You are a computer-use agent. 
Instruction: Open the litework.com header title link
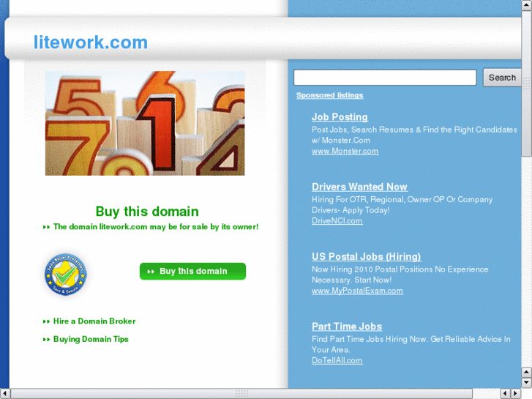click(x=91, y=42)
